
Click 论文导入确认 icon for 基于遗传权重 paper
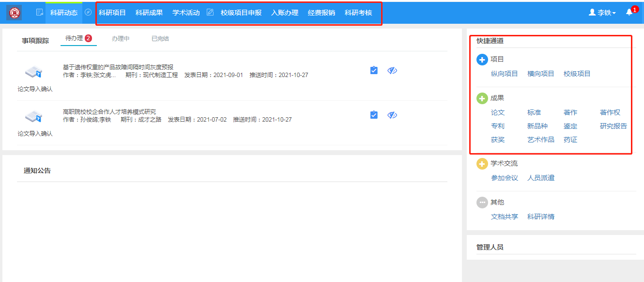click(34, 72)
